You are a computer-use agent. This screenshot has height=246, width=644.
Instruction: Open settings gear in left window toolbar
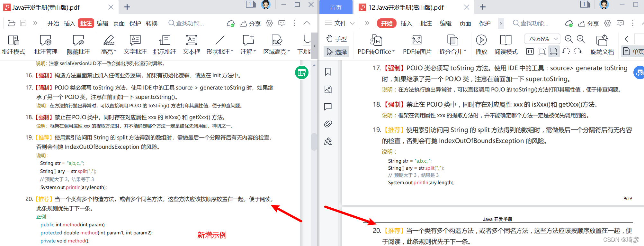(x=269, y=23)
